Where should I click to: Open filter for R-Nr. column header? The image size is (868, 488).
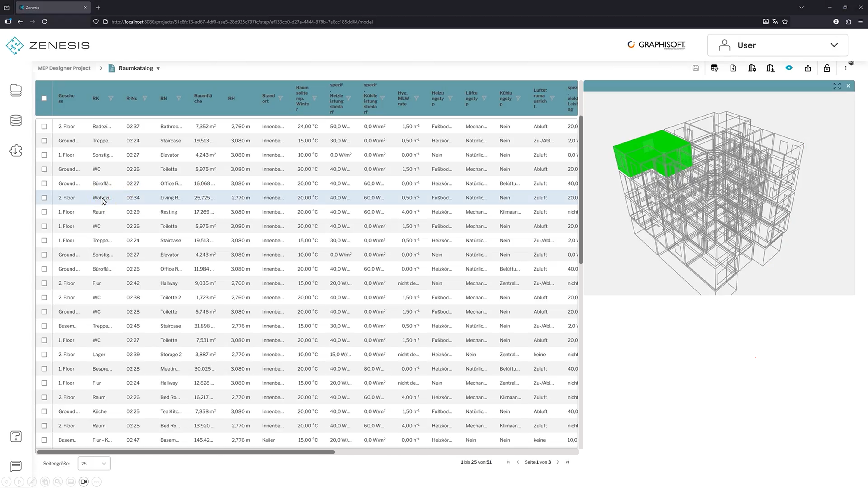coord(145,98)
